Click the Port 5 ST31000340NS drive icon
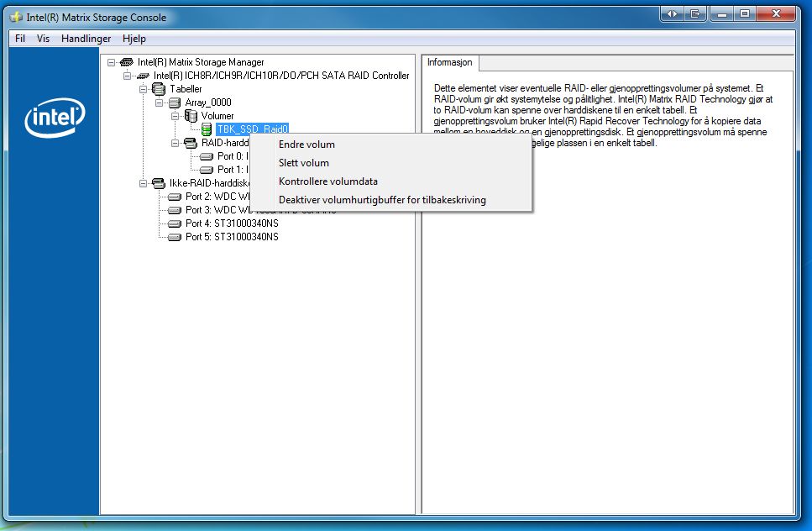 175,237
